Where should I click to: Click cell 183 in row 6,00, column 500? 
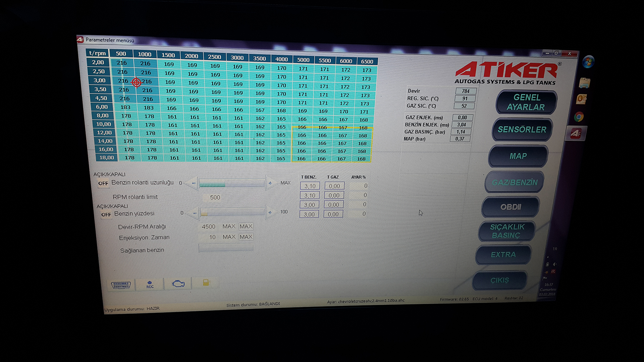pyautogui.click(x=125, y=107)
